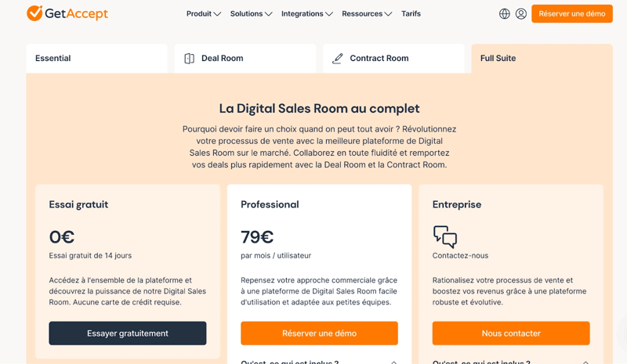Open the language globe icon
The image size is (627, 364).
(504, 13)
